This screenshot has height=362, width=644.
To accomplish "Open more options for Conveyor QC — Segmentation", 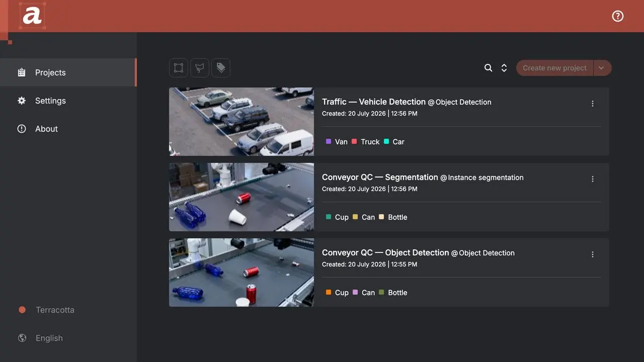I will [592, 179].
